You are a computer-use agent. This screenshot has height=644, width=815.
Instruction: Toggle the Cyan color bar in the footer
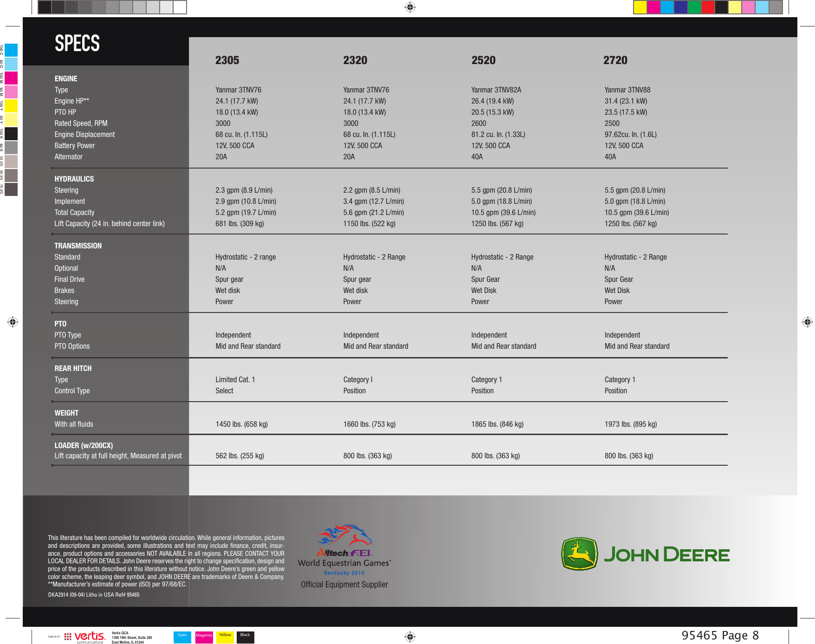click(182, 637)
